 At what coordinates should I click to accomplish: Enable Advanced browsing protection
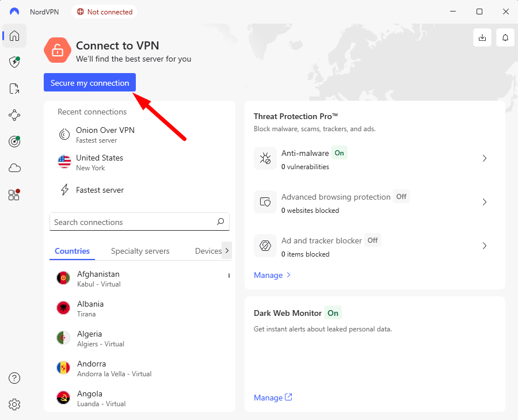tap(401, 197)
